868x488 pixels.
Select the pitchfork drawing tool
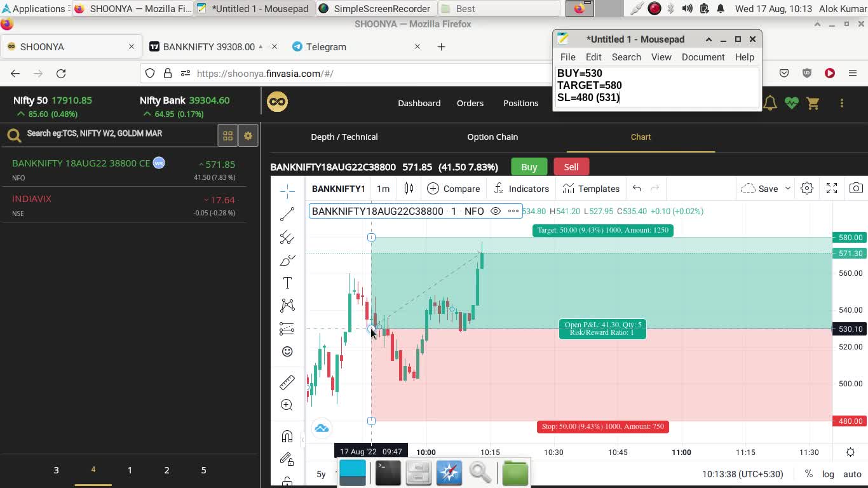click(x=287, y=237)
